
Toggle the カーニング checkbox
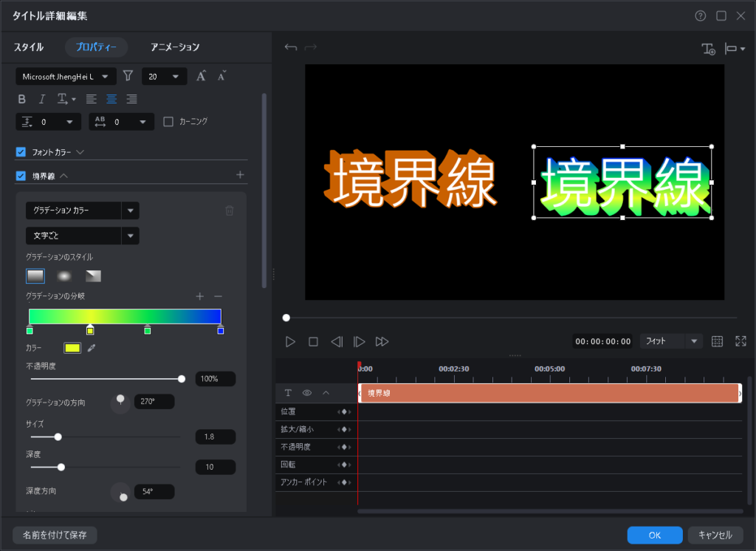tap(168, 121)
